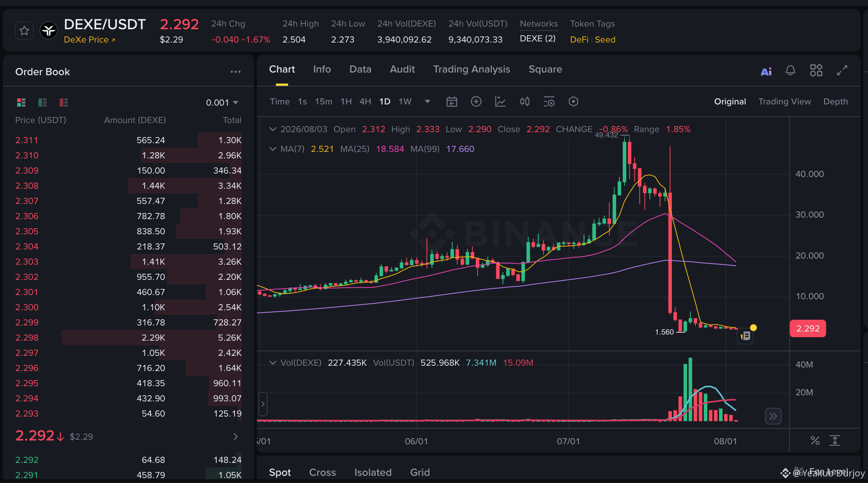Click the add circle-plus icon on chart toolbar
868x483 pixels.
coord(476,101)
